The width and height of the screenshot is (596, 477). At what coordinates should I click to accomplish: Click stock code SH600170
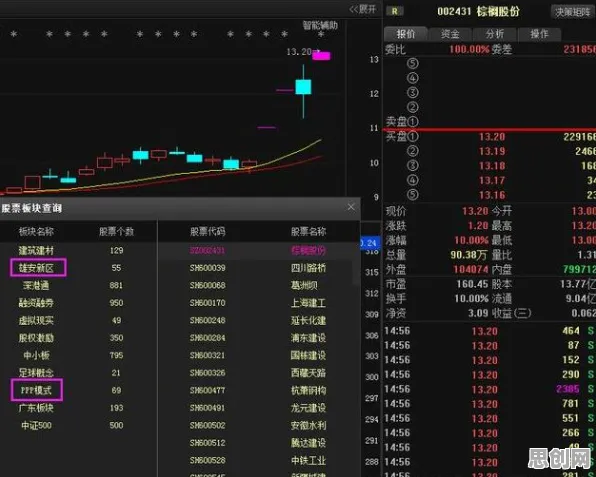coord(208,303)
